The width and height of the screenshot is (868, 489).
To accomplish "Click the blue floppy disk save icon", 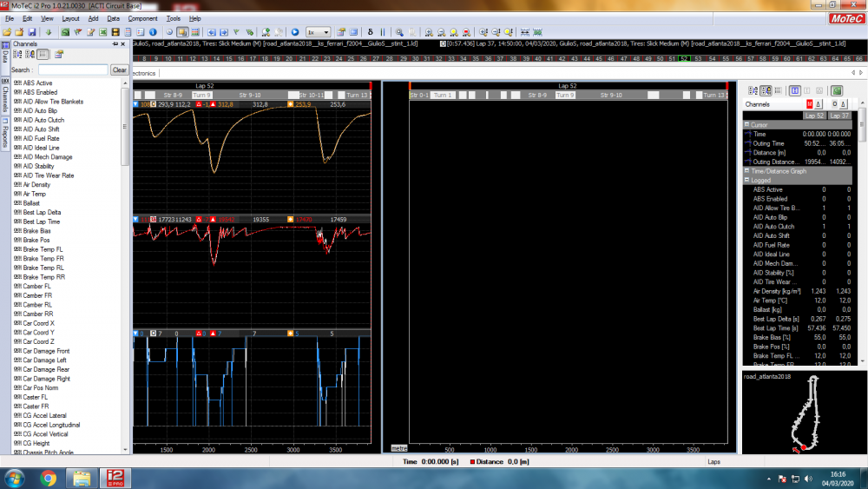I will (x=31, y=32).
